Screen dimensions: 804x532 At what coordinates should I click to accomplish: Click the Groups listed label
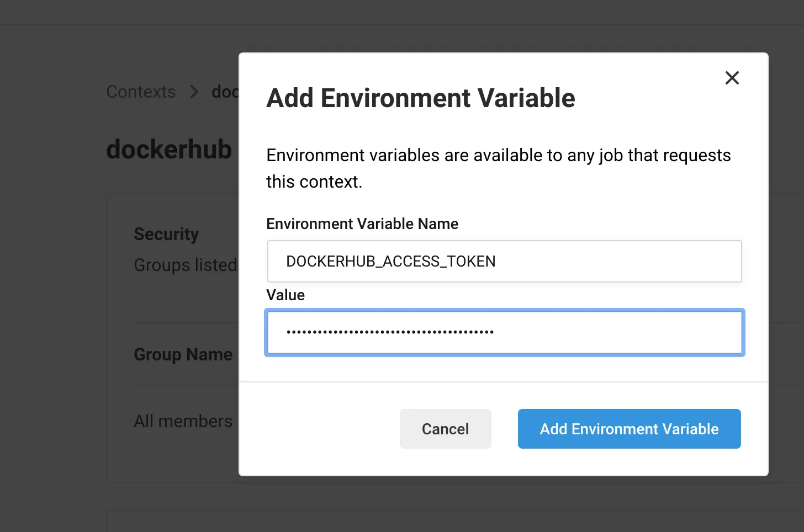coord(185,265)
